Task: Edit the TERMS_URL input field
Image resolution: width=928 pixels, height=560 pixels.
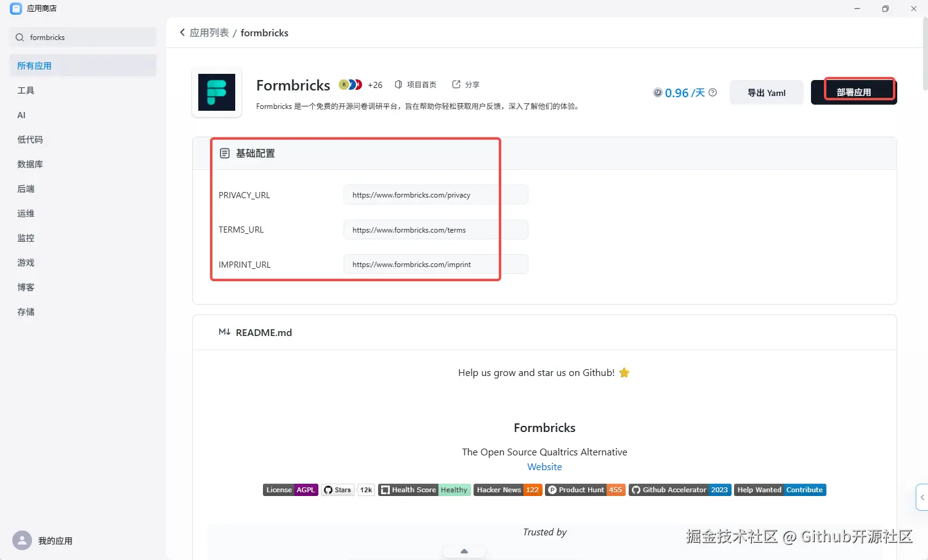Action: pos(435,230)
